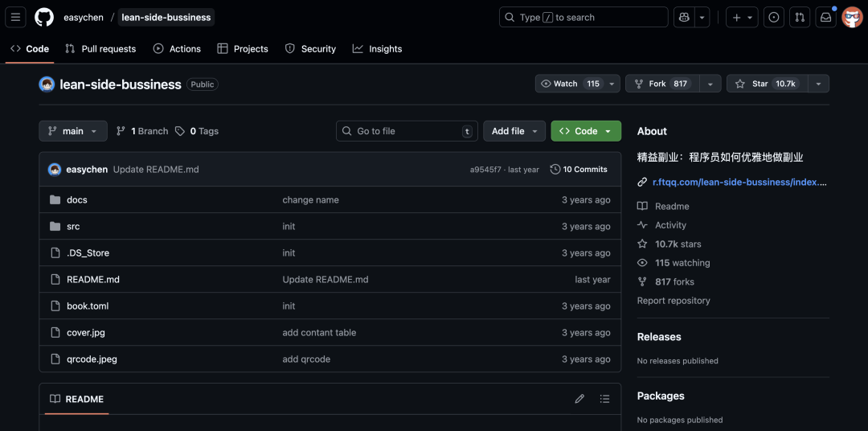This screenshot has height=431, width=868.
Task: Open the change name commit message
Action: point(310,199)
